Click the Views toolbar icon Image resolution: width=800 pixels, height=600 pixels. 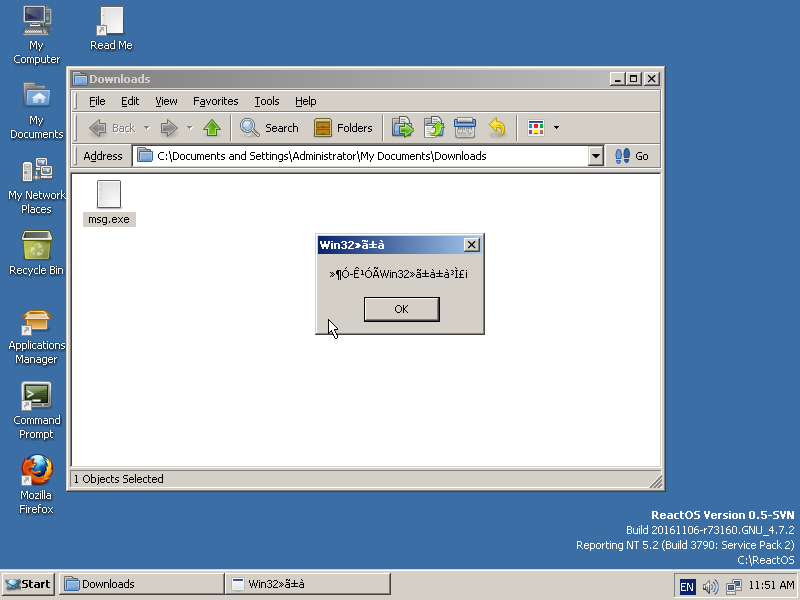tap(536, 128)
